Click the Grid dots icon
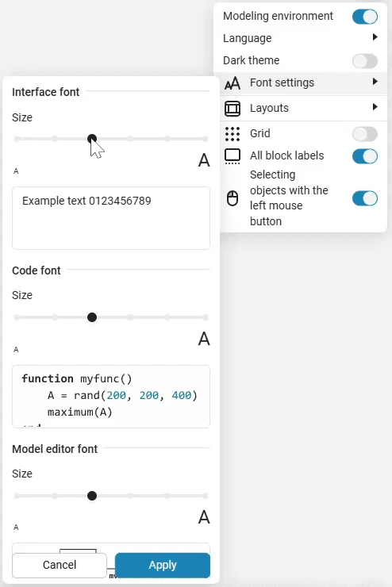This screenshot has height=587, width=392. click(233, 133)
